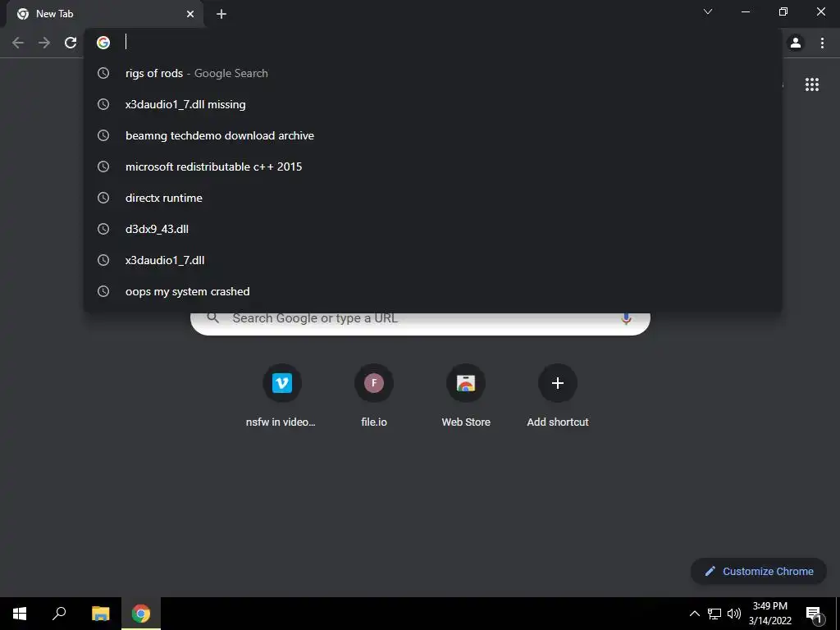Open the Chrome profile avatar menu
This screenshot has height=630, width=840.
(x=796, y=43)
